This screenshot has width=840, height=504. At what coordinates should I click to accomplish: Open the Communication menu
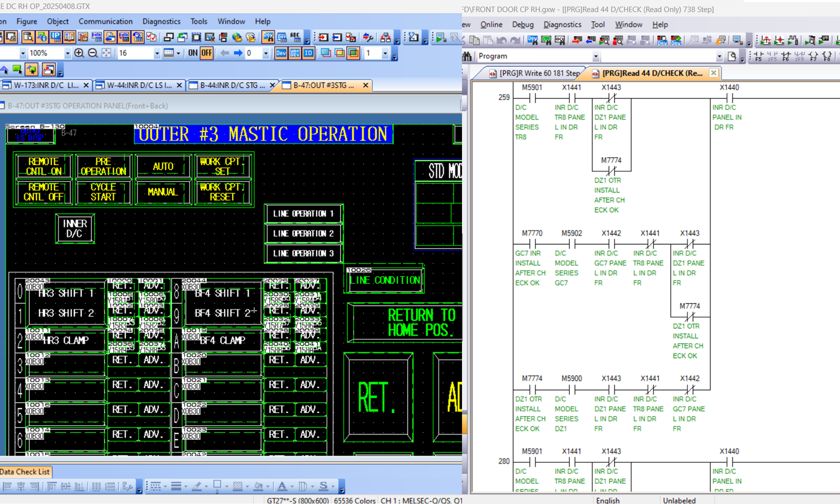(105, 21)
